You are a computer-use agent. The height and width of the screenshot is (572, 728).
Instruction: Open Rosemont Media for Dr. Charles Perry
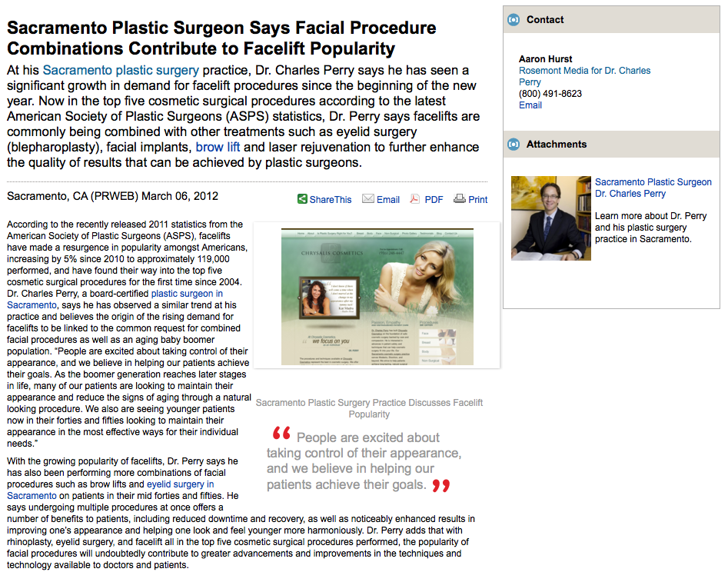(x=584, y=76)
